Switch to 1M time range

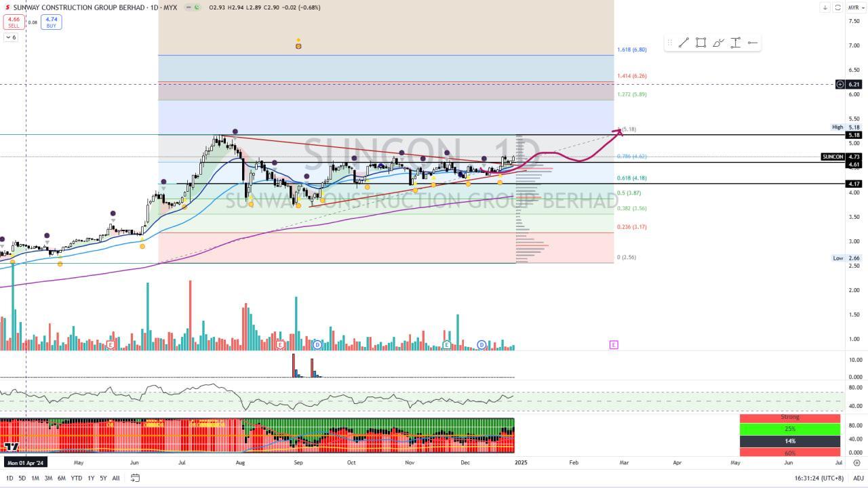tap(35, 478)
